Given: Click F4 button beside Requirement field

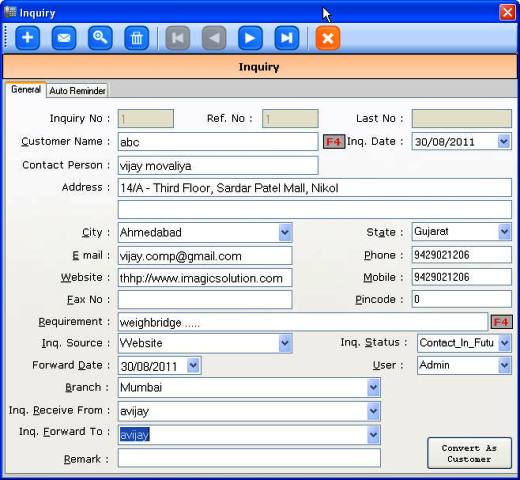Looking at the screenshot, I should tap(501, 322).
